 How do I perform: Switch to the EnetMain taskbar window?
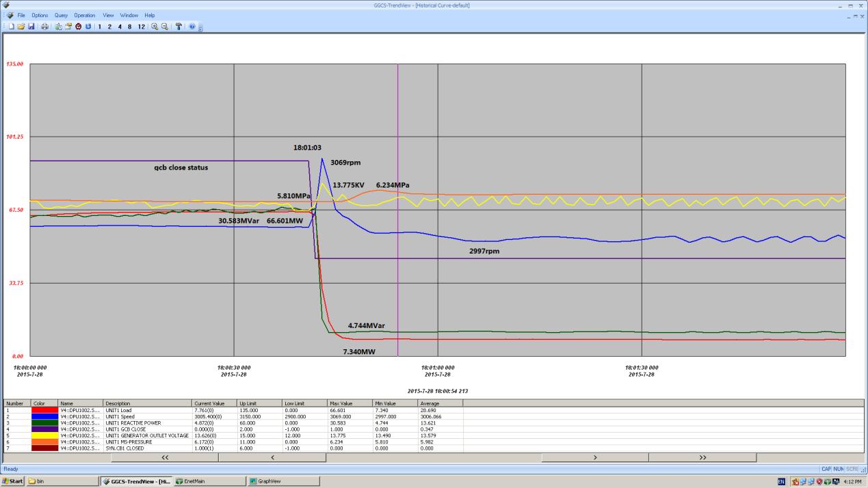coord(209,481)
